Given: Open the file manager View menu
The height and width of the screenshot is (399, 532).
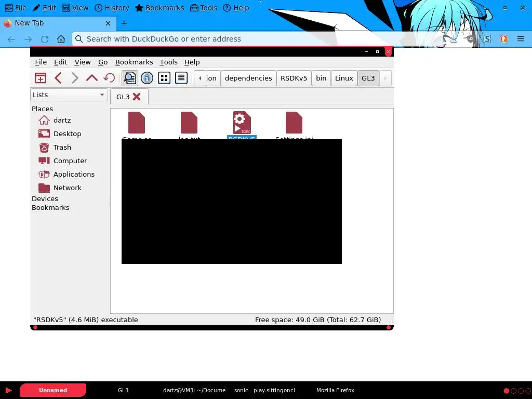Looking at the screenshot, I should pyautogui.click(x=83, y=62).
